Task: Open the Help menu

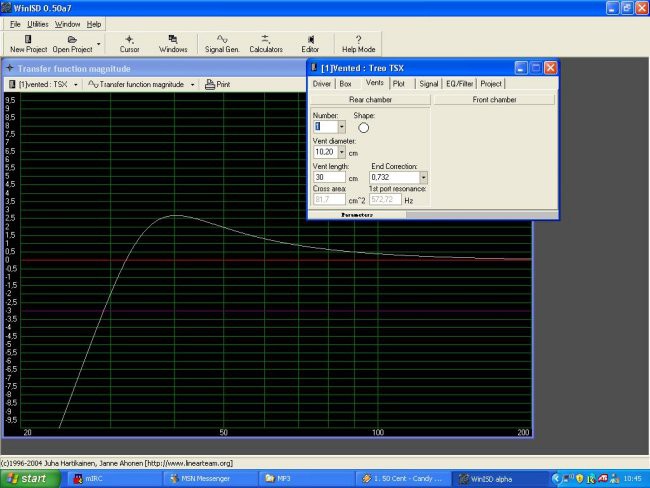Action: pyautogui.click(x=94, y=24)
